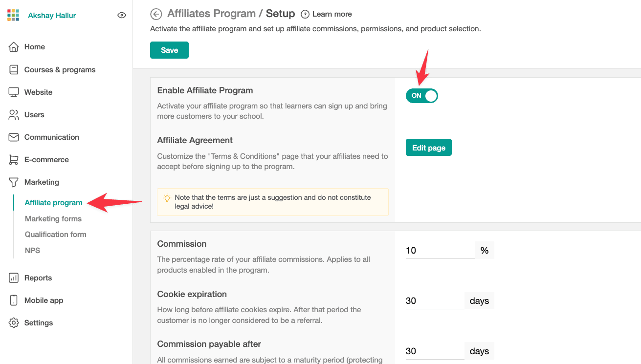Open the Reports analytics icon

(15, 278)
